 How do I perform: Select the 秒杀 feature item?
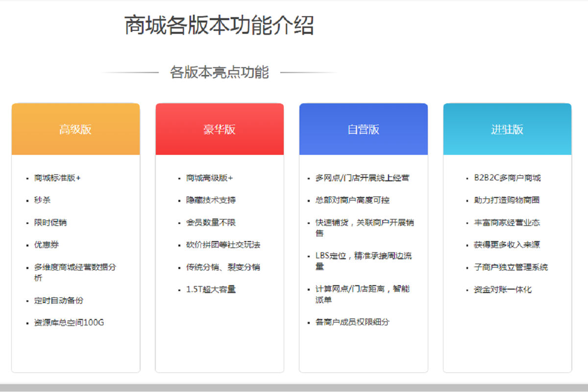42,200
